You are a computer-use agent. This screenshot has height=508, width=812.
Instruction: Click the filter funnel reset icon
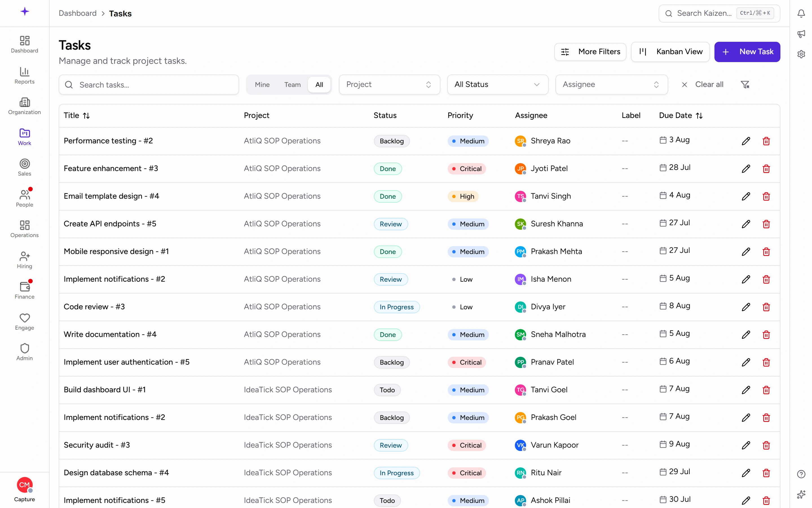pos(745,85)
